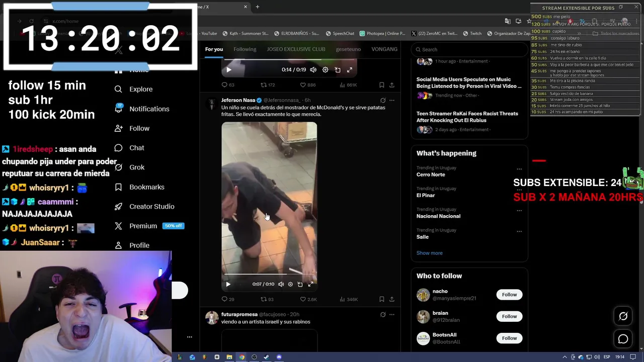Mute the McDonald's video volume
This screenshot has height=362, width=644.
[x=281, y=284]
